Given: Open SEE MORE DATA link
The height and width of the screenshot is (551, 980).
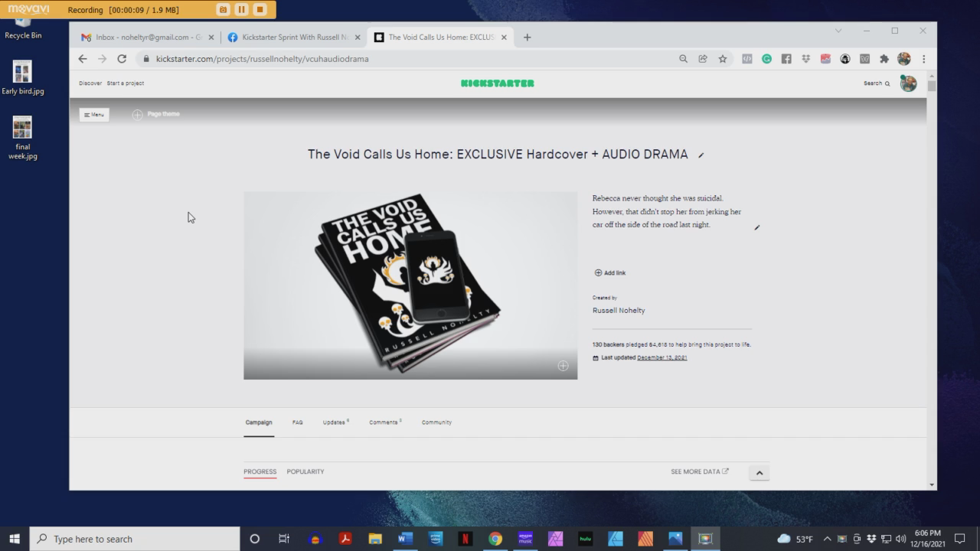Looking at the screenshot, I should pos(700,471).
